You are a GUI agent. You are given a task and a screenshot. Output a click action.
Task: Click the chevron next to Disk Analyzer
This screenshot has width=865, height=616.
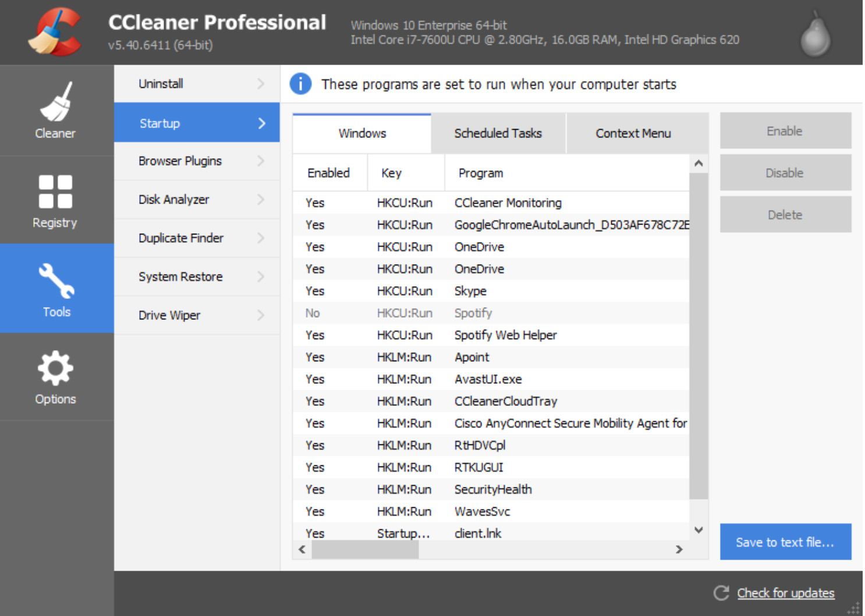261,200
